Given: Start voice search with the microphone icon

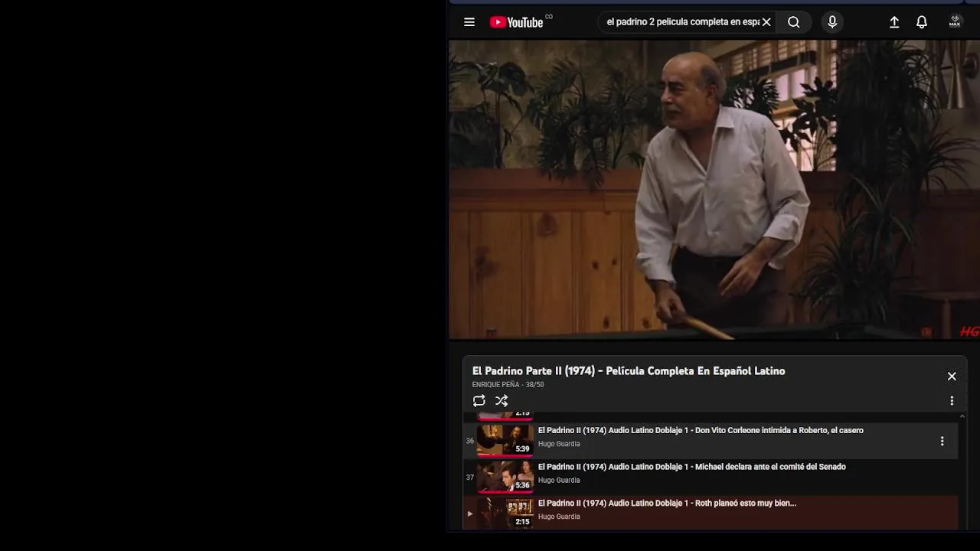Looking at the screenshot, I should click(x=832, y=22).
